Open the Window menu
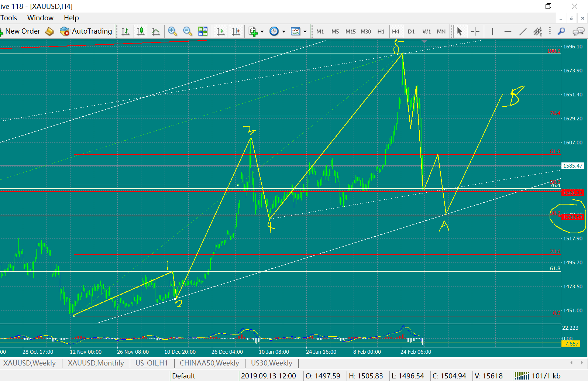The image size is (588, 381). pyautogui.click(x=40, y=18)
